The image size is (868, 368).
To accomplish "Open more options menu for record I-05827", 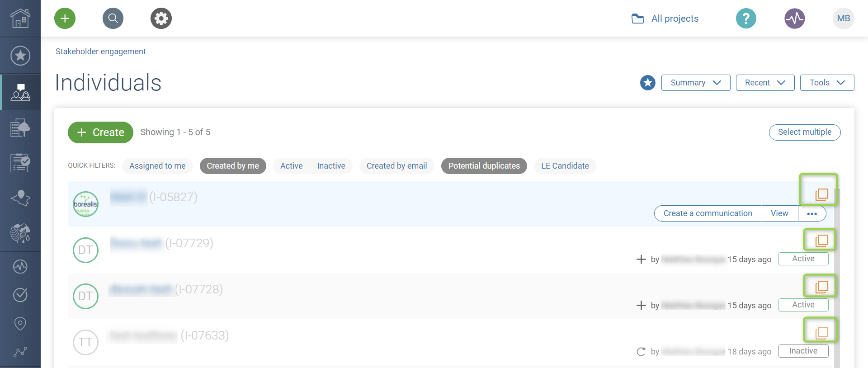I will click(x=812, y=213).
